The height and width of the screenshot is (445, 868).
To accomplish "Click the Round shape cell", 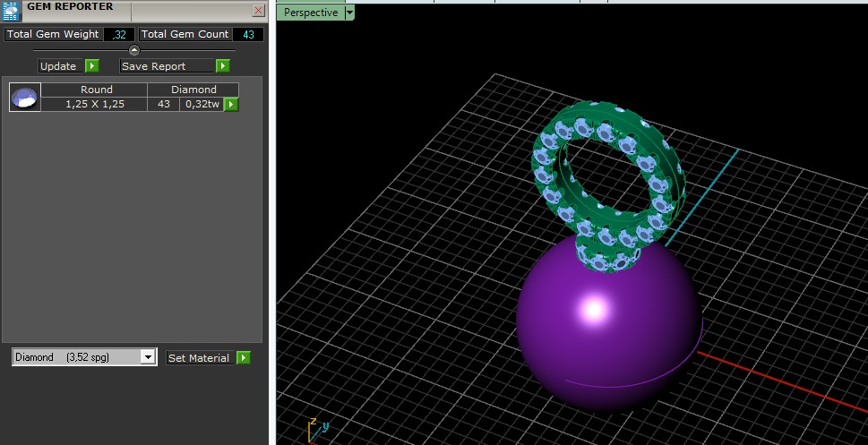I will click(x=95, y=90).
